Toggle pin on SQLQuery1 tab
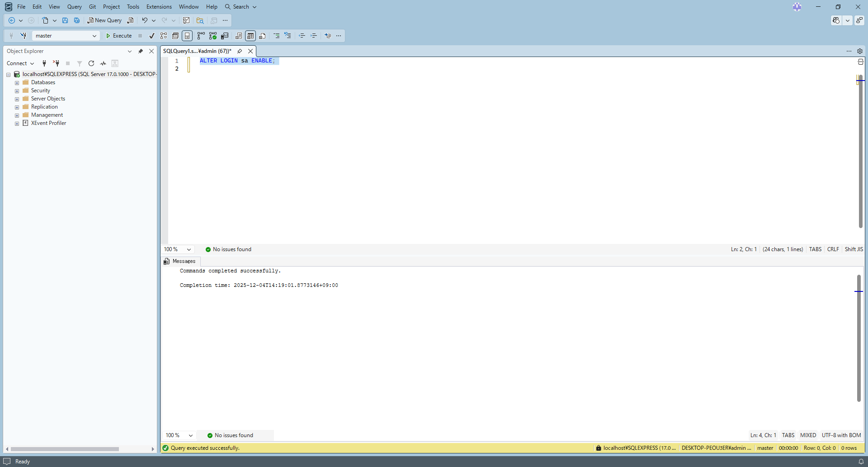The height and width of the screenshot is (467, 868). coord(240,51)
